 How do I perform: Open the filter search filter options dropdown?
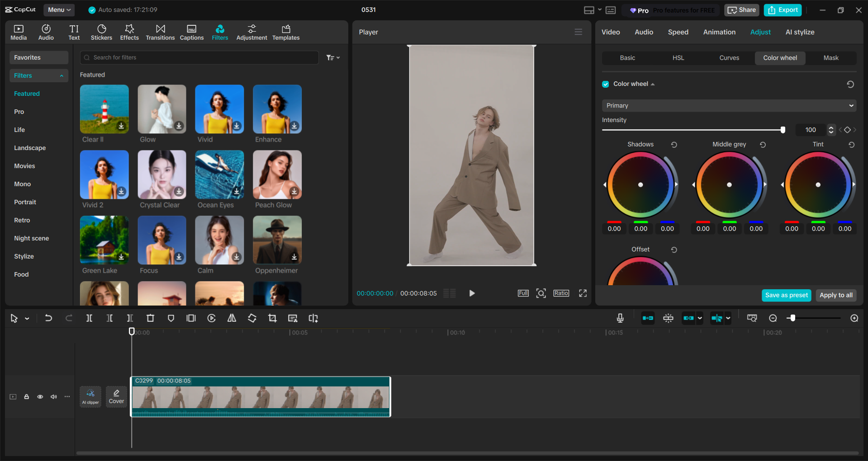tap(333, 57)
